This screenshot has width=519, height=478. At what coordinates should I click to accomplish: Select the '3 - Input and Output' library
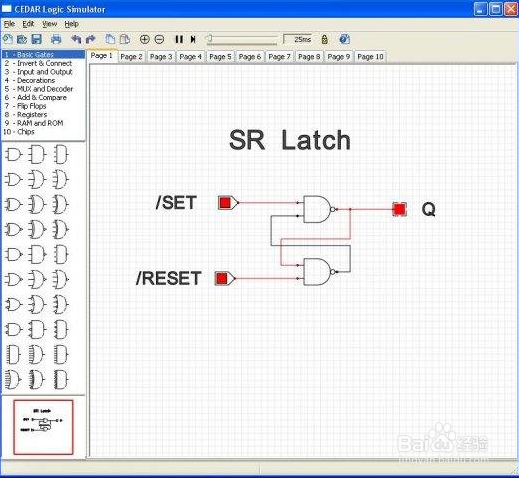(x=43, y=72)
